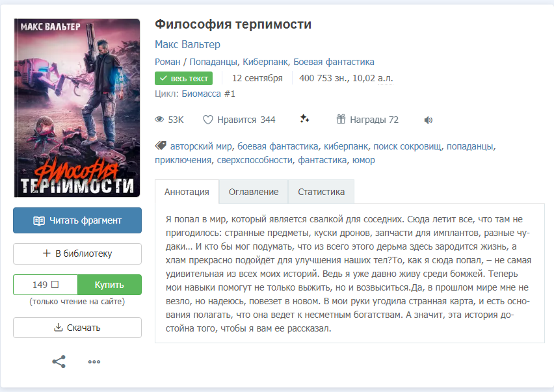Add book with В библиотеку button
The height and width of the screenshot is (392, 554).
77,254
